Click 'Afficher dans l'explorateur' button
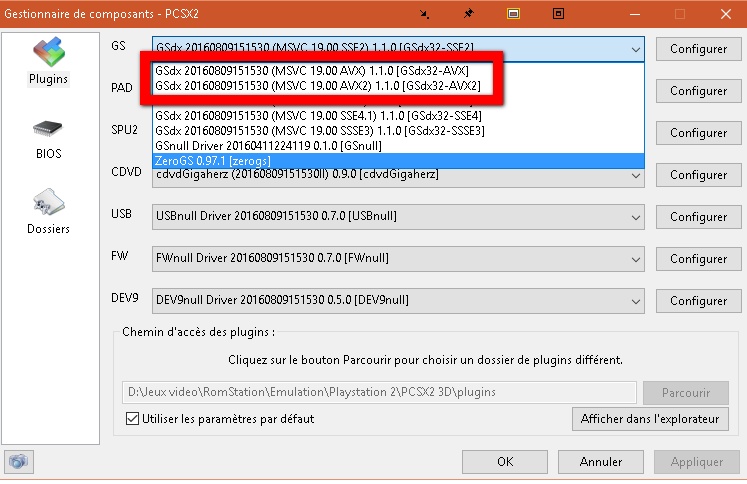The width and height of the screenshot is (747, 484). click(650, 419)
